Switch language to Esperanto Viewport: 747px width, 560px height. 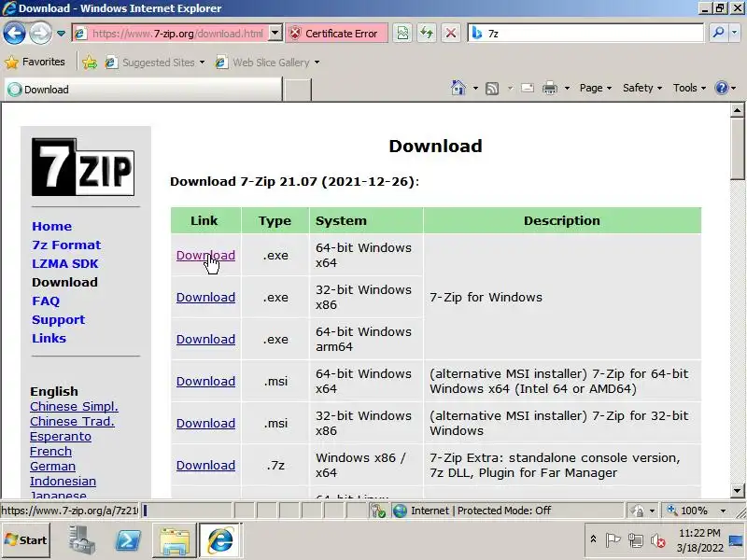pos(61,436)
